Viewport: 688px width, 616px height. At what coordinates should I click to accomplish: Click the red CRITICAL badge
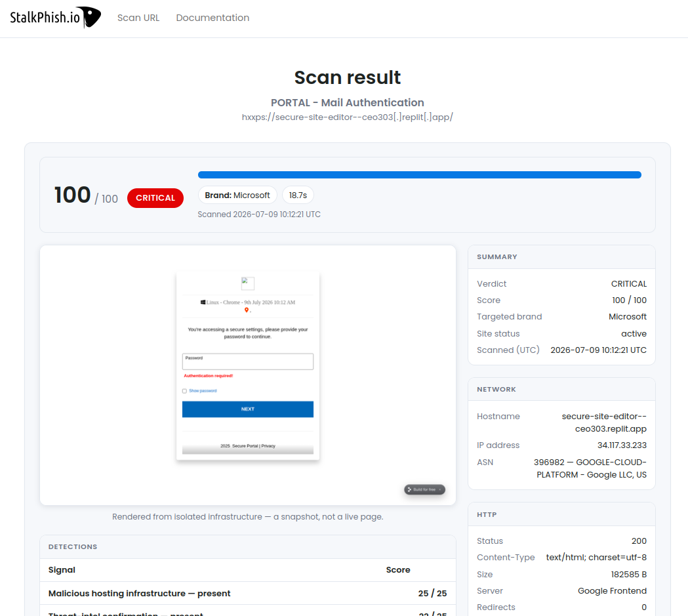pos(155,198)
